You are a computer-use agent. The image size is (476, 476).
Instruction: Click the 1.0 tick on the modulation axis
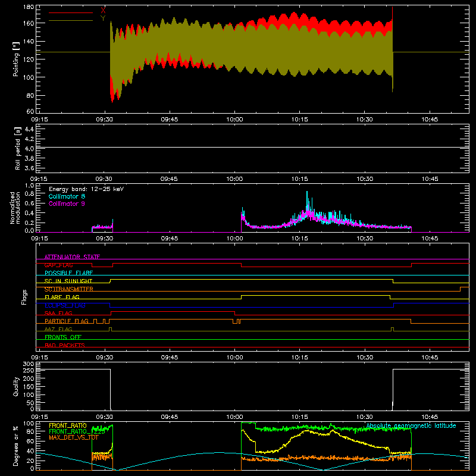pyautogui.click(x=29, y=185)
